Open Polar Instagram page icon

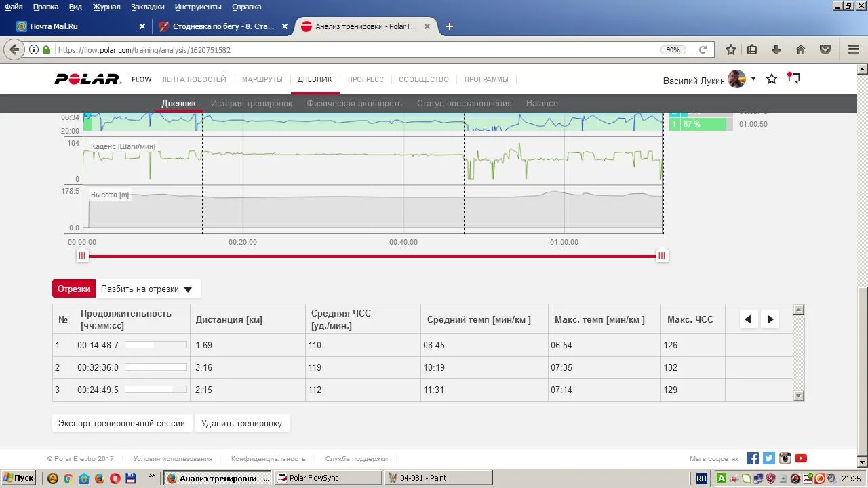coord(785,458)
